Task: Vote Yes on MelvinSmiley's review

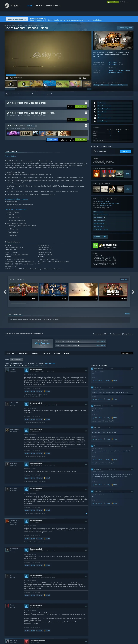Action: point(94,380)
